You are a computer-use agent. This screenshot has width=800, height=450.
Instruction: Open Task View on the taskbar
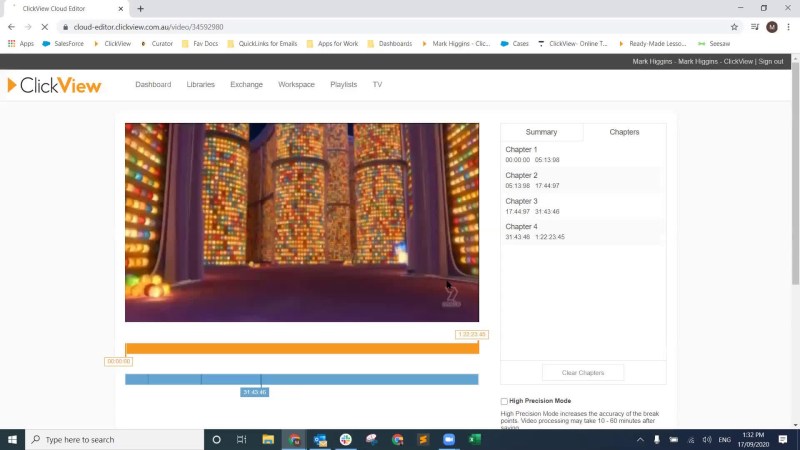click(x=242, y=439)
